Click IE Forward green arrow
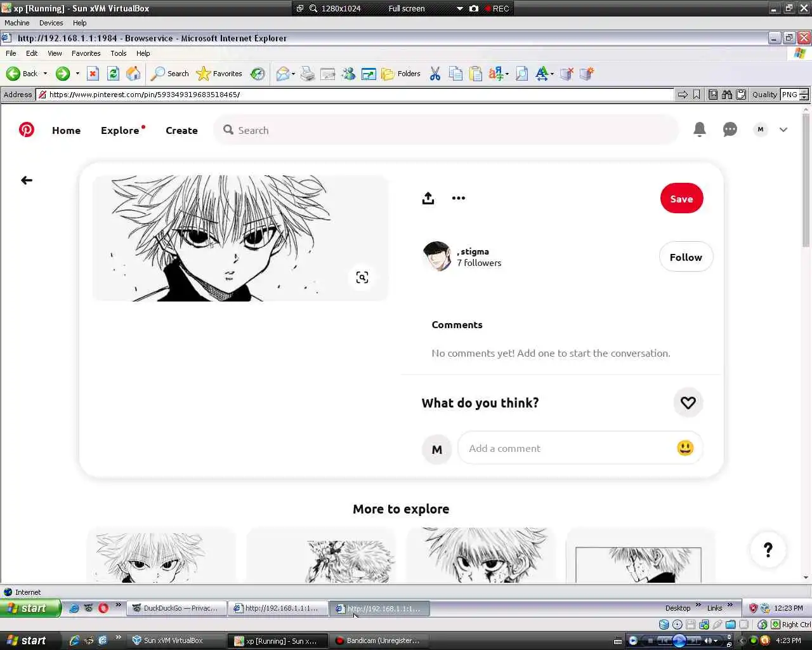Screen dimensions: 812x650 pyautogui.click(x=62, y=74)
